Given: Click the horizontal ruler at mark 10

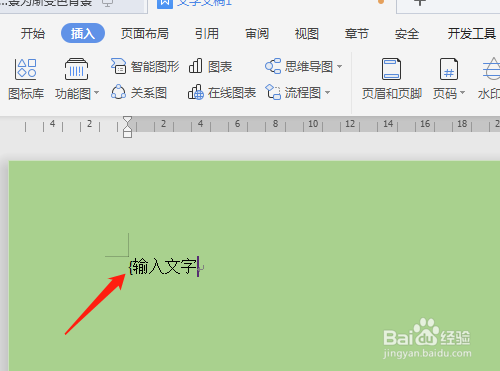Looking at the screenshot, I should point(313,124).
